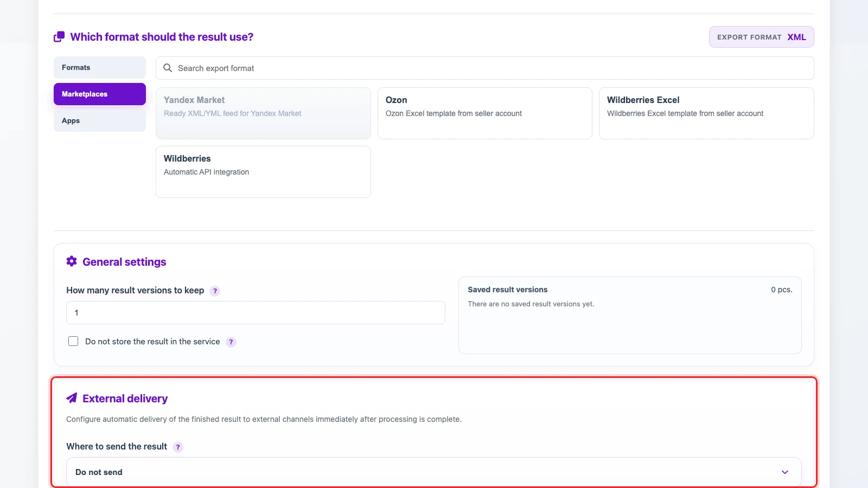Expand the Where to send dropdown
868x488 pixels.
[x=433, y=472]
